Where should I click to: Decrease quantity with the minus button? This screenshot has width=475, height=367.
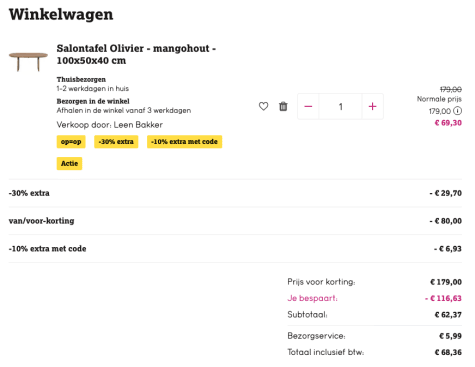308,106
